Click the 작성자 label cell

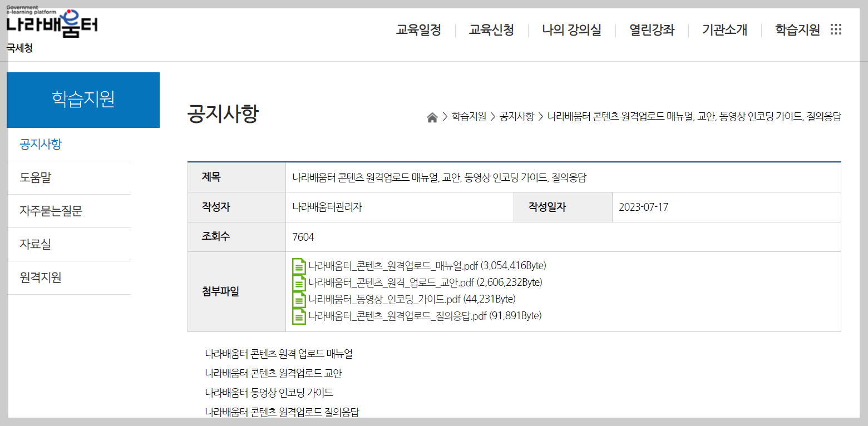(236, 207)
